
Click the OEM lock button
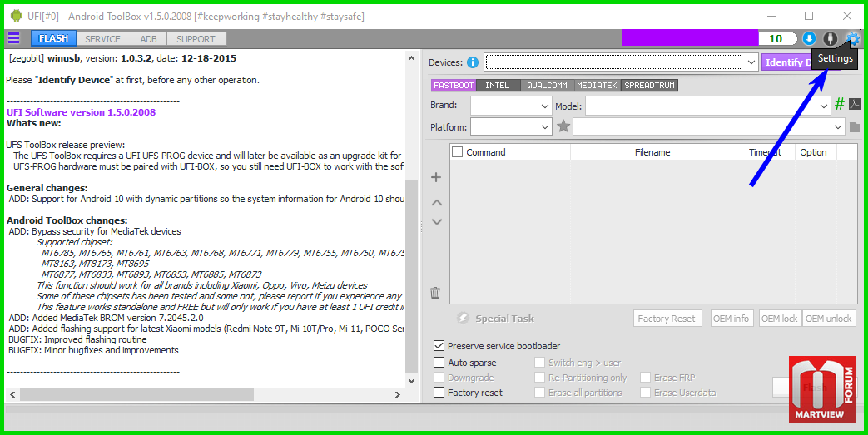780,319
